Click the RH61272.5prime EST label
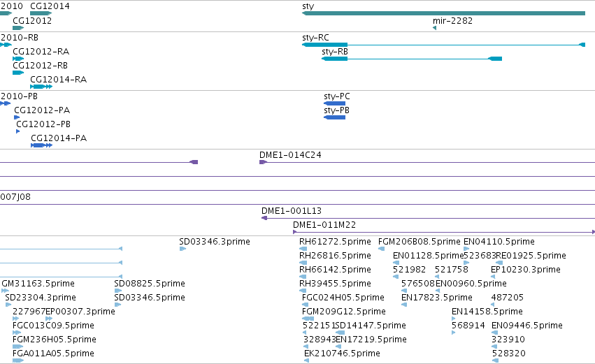595x364 pixels. click(335, 242)
